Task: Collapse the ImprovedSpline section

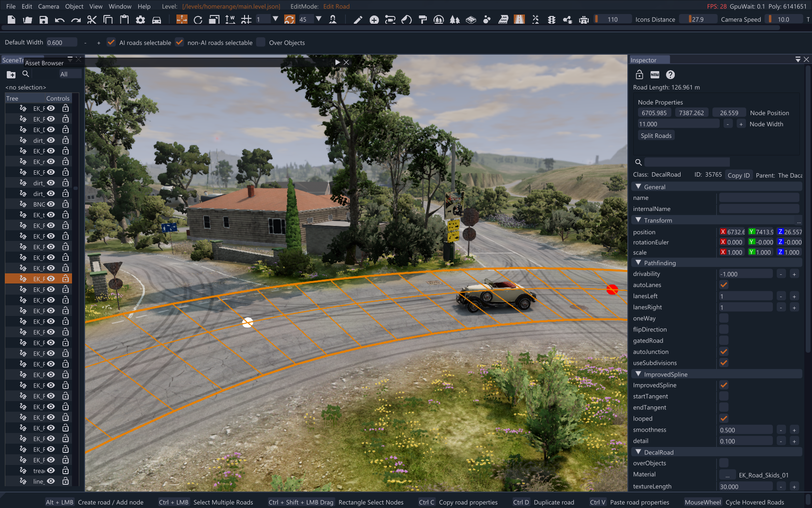Action: point(638,374)
